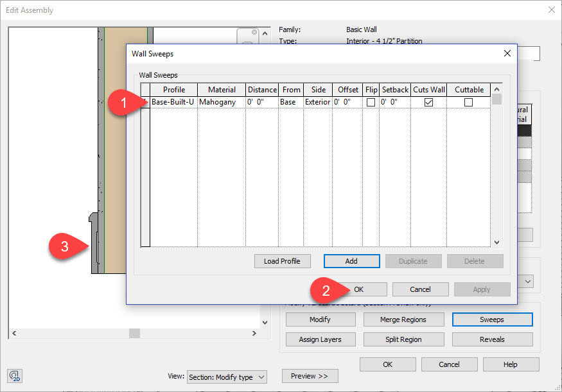Click the scroll-down arrow in the sweeps list
Image resolution: width=562 pixels, height=392 pixels.
coord(496,242)
